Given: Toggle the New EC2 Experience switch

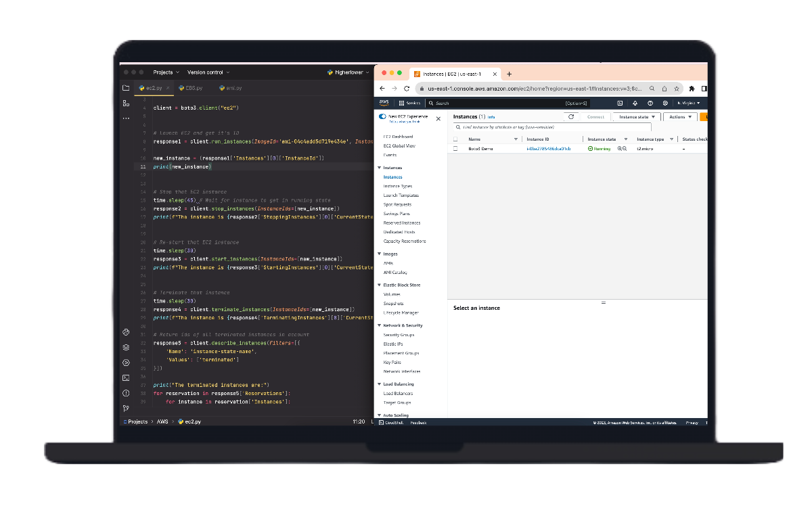Looking at the screenshot, I should tap(382, 116).
